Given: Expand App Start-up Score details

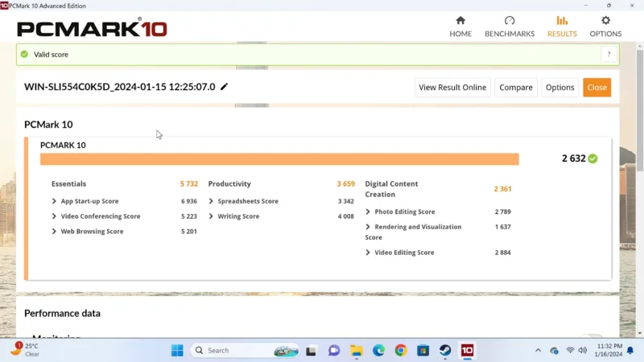Looking at the screenshot, I should pyautogui.click(x=55, y=201).
